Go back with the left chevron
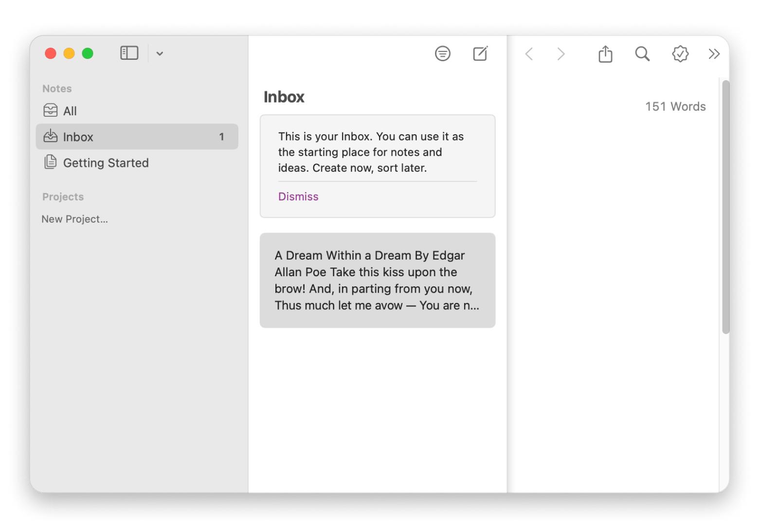The width and height of the screenshot is (759, 532). click(529, 53)
